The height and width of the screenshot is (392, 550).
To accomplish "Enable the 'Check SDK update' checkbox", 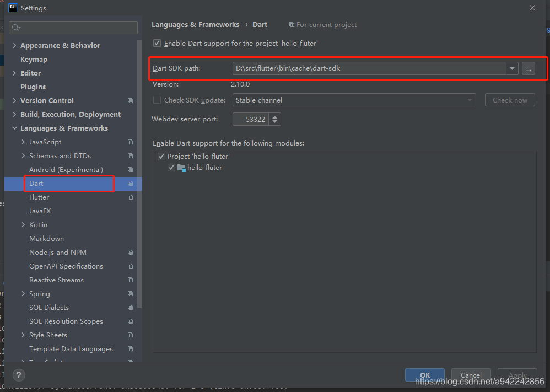I will tap(157, 100).
